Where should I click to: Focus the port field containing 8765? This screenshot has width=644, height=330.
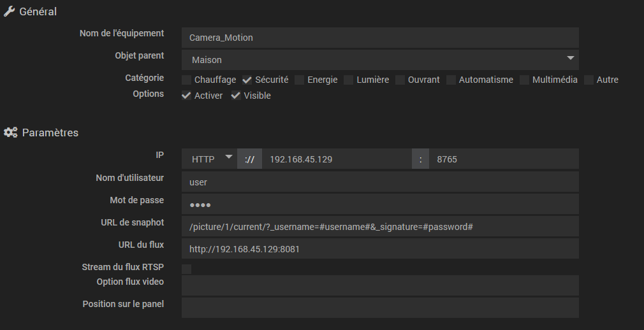[x=504, y=159]
